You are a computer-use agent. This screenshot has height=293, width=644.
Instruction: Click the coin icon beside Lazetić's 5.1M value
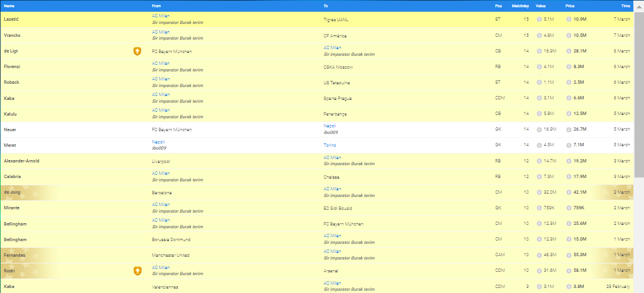click(x=539, y=20)
